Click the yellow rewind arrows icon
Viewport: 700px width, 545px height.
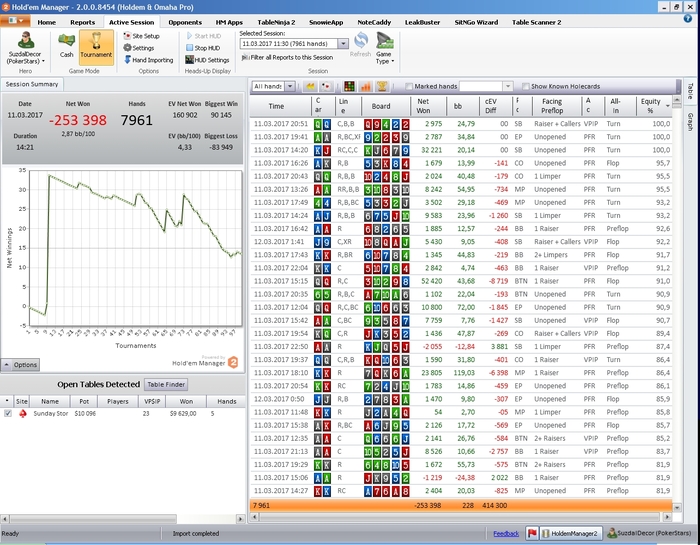tap(310, 86)
